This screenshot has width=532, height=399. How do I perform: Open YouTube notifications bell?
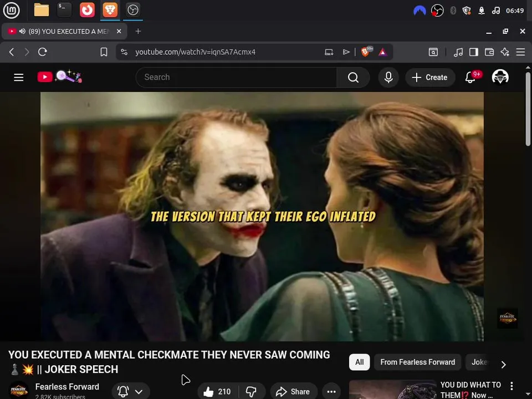coord(470,78)
